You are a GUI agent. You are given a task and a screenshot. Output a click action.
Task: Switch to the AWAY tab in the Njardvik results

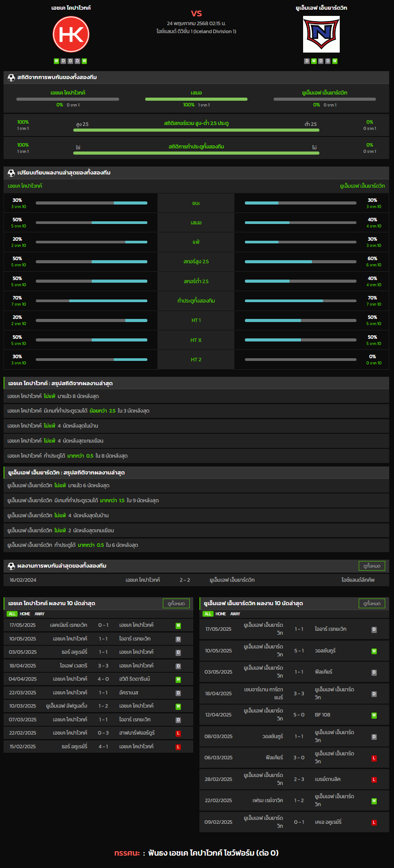click(x=236, y=614)
